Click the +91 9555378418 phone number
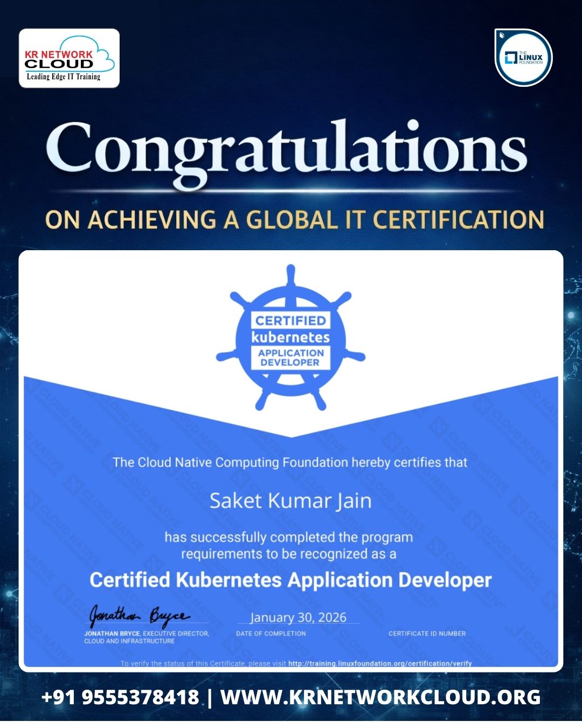582x728 pixels. [120, 697]
